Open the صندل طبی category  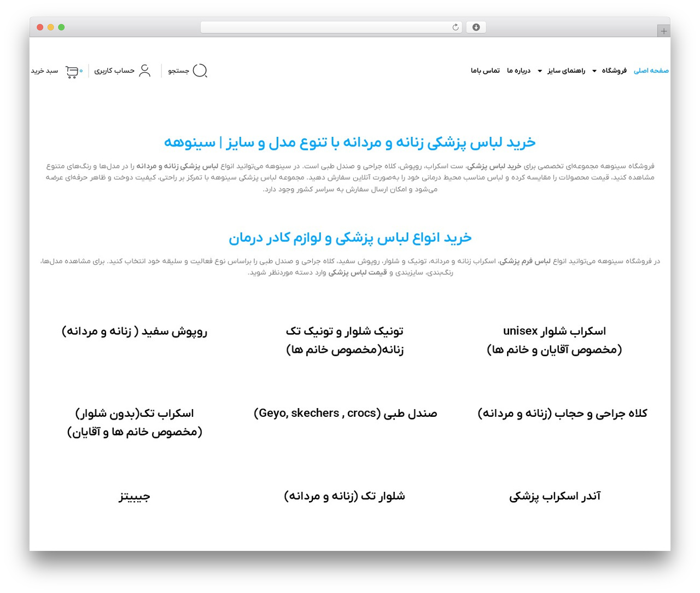pos(345,413)
